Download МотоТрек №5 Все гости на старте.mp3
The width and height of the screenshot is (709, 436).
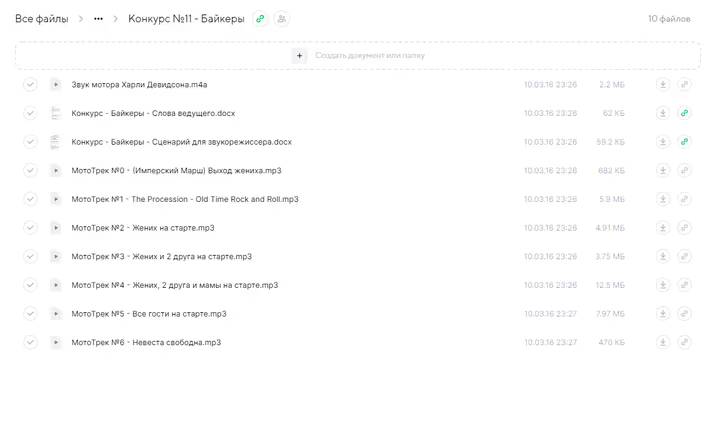coord(662,314)
